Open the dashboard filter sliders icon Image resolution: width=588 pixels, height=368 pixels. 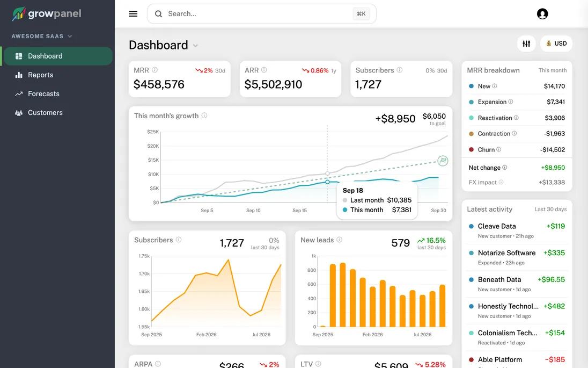[526, 44]
